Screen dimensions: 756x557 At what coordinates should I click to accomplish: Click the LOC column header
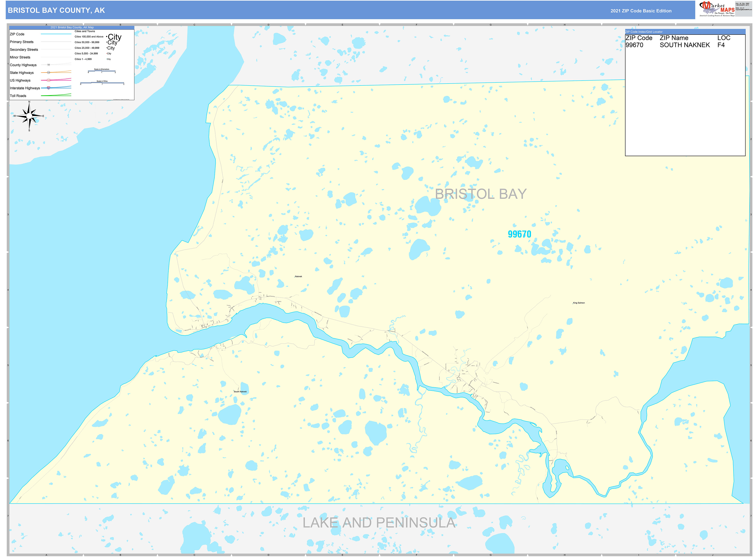(x=724, y=38)
